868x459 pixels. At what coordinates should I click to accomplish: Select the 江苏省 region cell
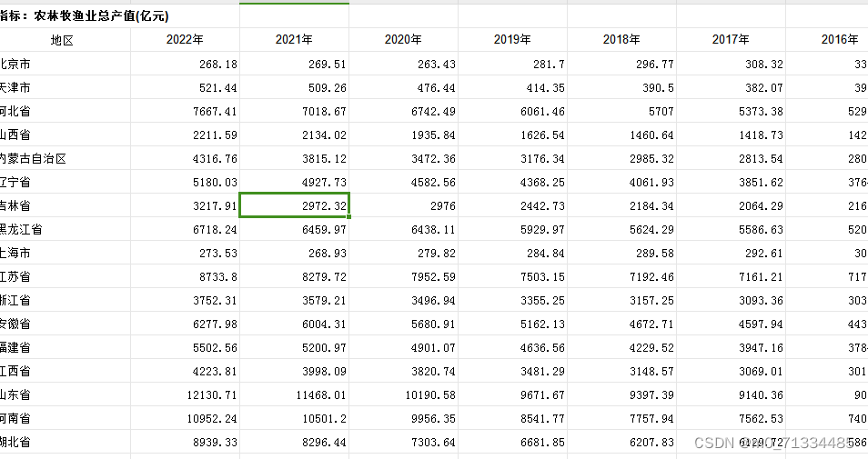[66, 276]
